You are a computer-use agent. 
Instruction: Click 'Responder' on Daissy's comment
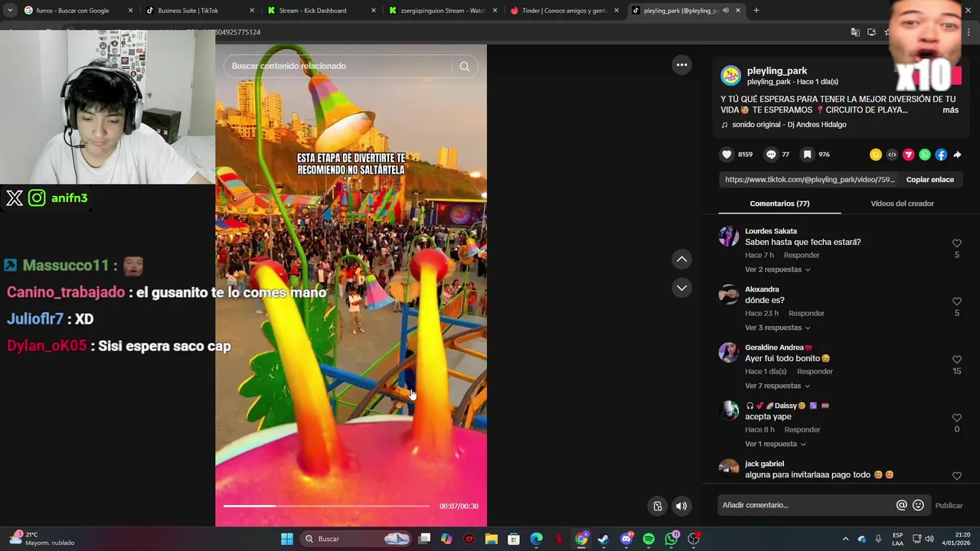[802, 429]
